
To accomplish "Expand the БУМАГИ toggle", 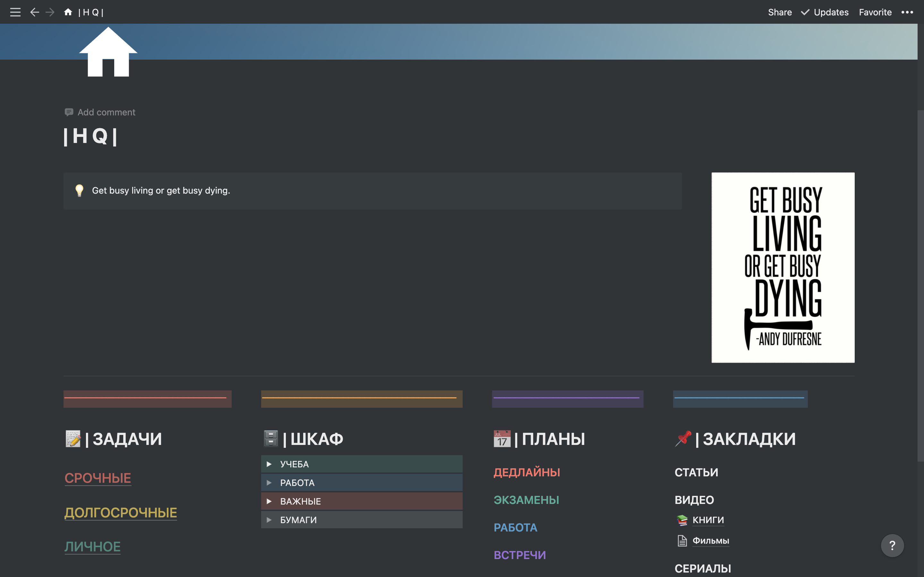I will [269, 520].
